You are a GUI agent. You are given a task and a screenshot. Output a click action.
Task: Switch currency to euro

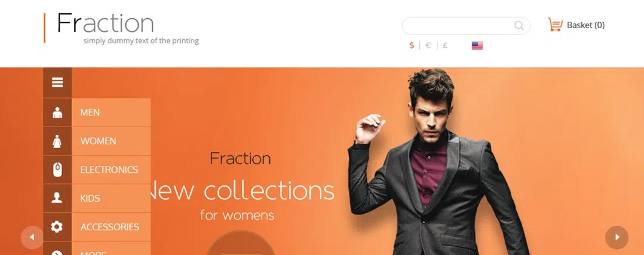(x=429, y=45)
